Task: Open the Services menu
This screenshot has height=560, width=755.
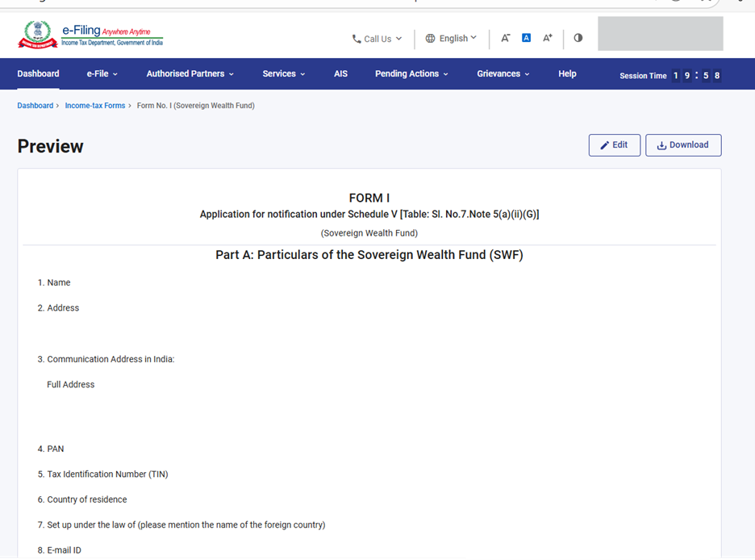Action: (x=283, y=74)
